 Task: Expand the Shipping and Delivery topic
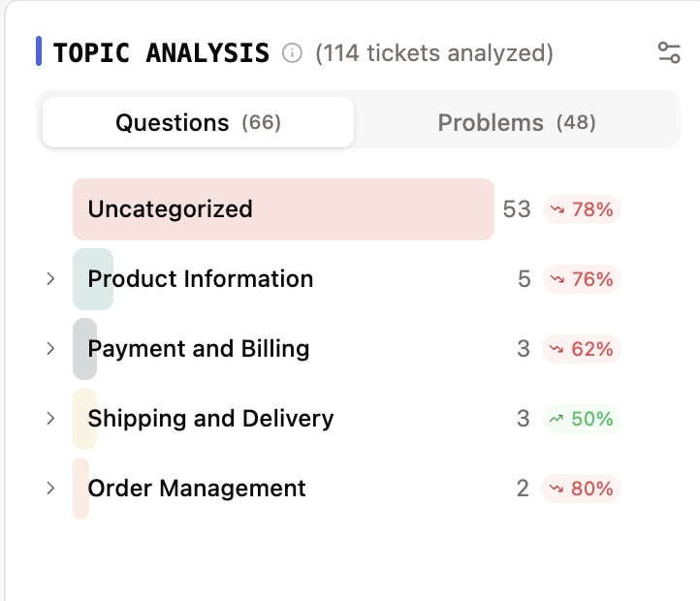pyautogui.click(x=50, y=419)
